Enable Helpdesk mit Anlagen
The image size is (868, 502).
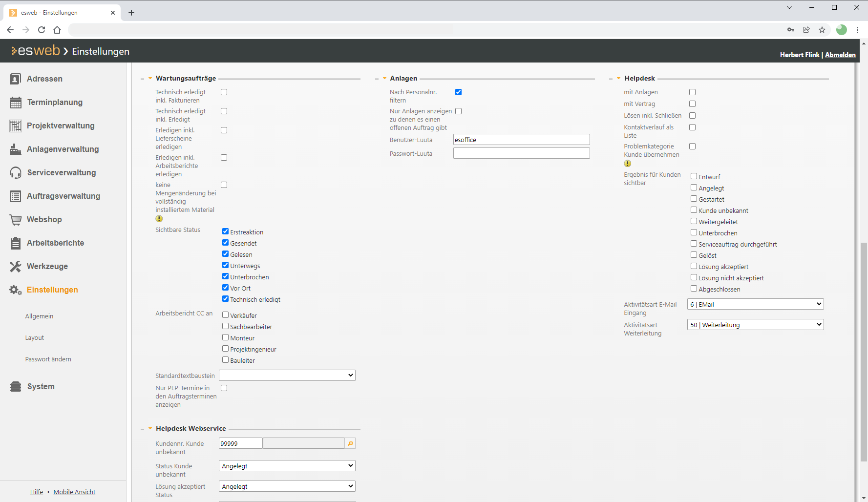(692, 92)
